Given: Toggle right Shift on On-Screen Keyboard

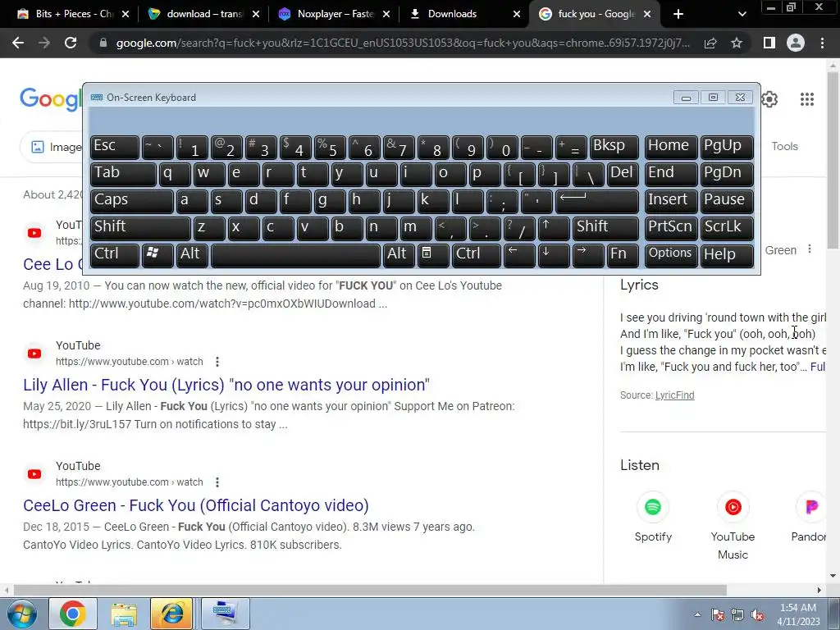Looking at the screenshot, I should point(605,227).
